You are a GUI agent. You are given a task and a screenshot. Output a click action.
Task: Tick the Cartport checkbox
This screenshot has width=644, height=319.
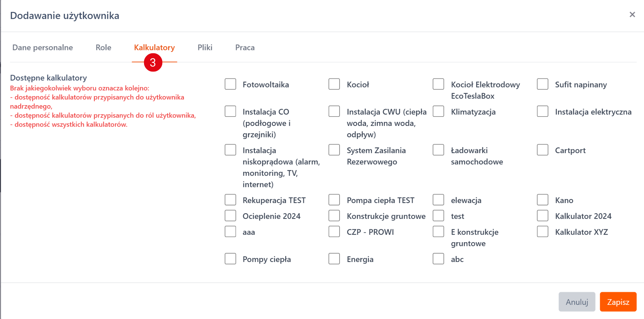click(542, 150)
